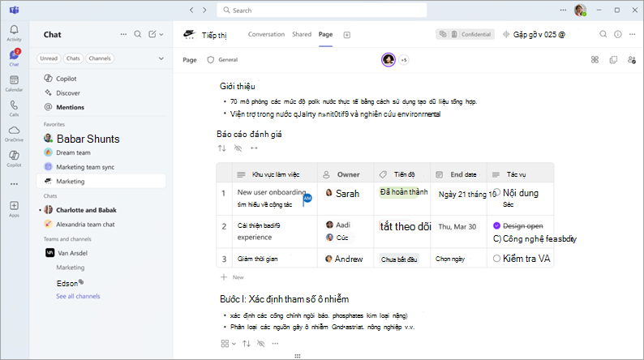Image resolution: width=644 pixels, height=360 pixels.
Task: Add a New table row
Action: point(232,277)
